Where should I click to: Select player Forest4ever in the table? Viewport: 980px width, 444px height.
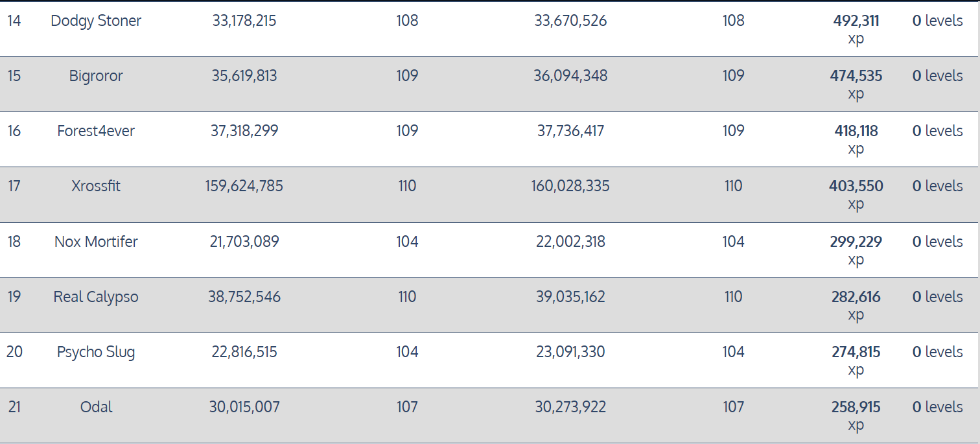(96, 131)
